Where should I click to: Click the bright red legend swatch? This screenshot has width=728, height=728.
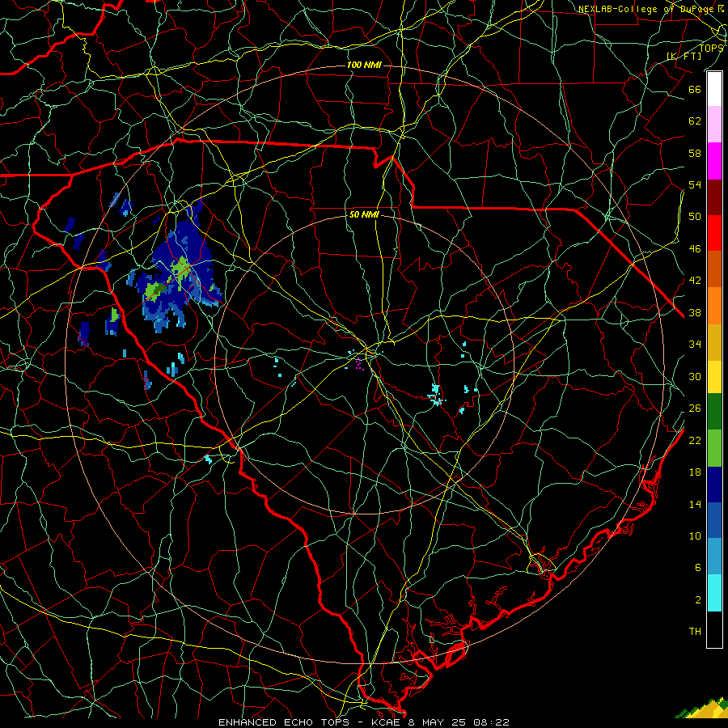(714, 233)
